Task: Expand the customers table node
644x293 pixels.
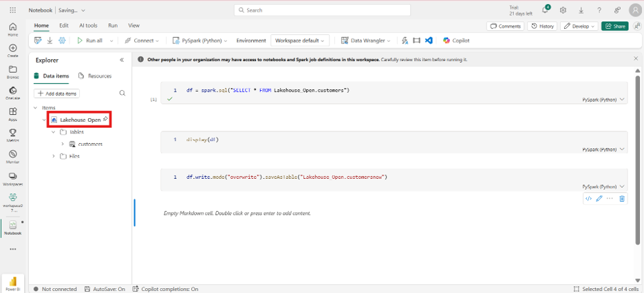Action: (63, 144)
